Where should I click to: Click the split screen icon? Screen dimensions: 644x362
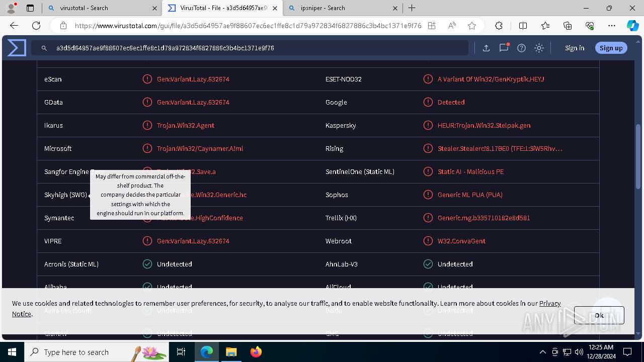pos(523,26)
